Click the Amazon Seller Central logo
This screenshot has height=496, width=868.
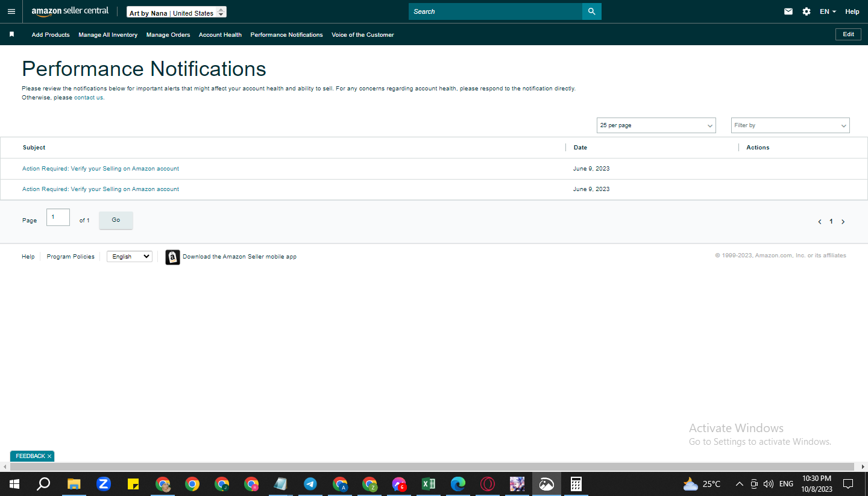tap(70, 11)
